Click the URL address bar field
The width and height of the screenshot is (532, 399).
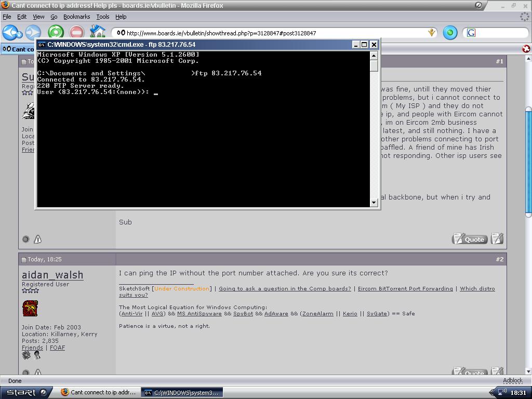(x=274, y=33)
